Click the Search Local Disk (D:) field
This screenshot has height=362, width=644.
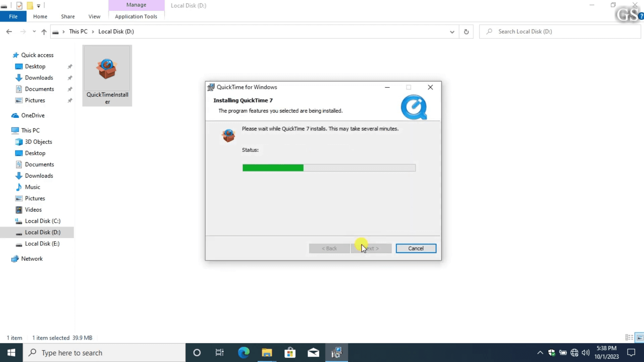tap(560, 32)
